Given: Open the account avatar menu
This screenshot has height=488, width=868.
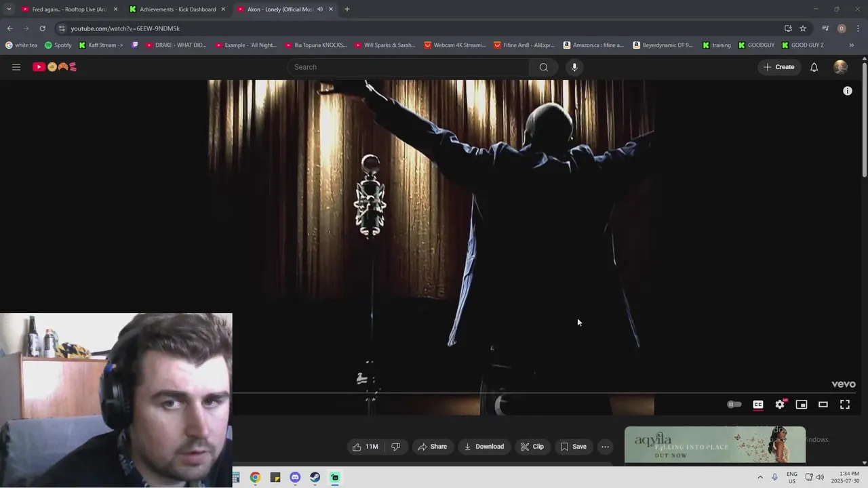Looking at the screenshot, I should [840, 67].
